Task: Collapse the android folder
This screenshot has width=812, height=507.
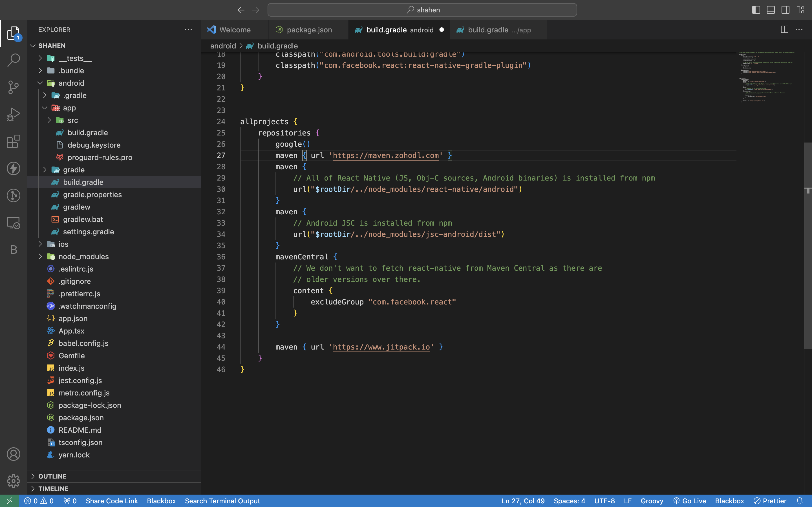Action: (71, 83)
